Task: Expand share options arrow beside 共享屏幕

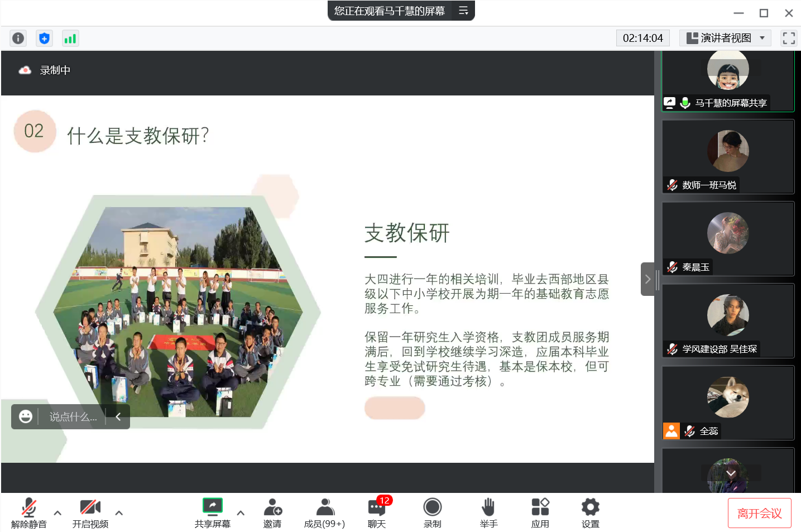Action: pos(241,512)
